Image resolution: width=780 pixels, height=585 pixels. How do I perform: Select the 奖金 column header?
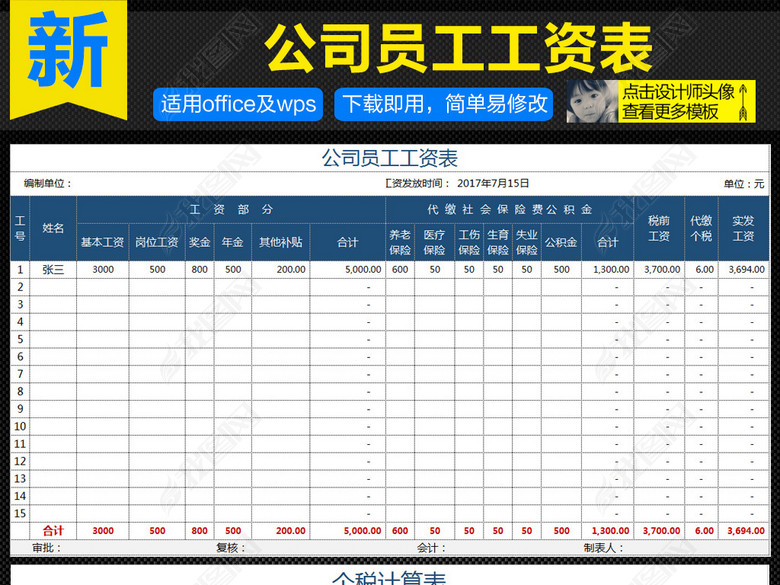point(199,242)
